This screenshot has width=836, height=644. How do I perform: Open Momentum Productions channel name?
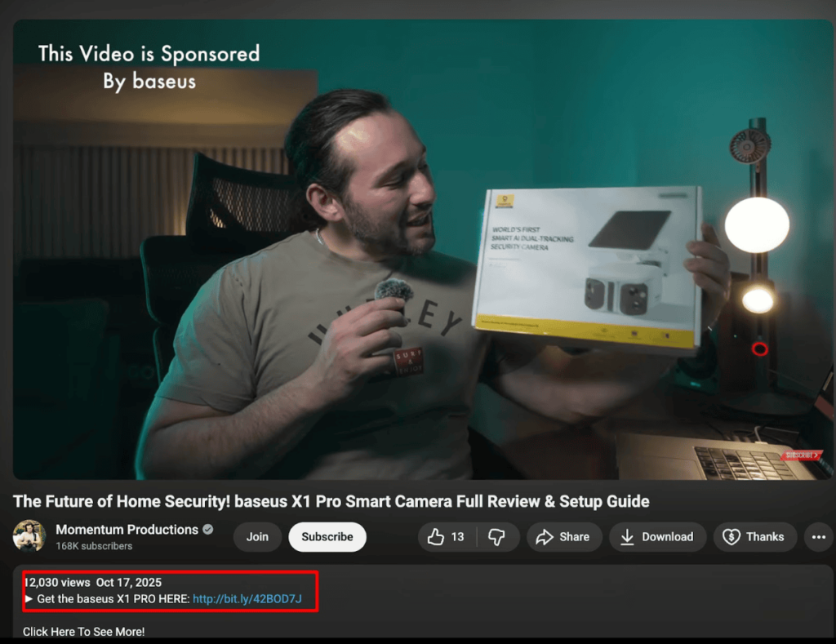127,530
